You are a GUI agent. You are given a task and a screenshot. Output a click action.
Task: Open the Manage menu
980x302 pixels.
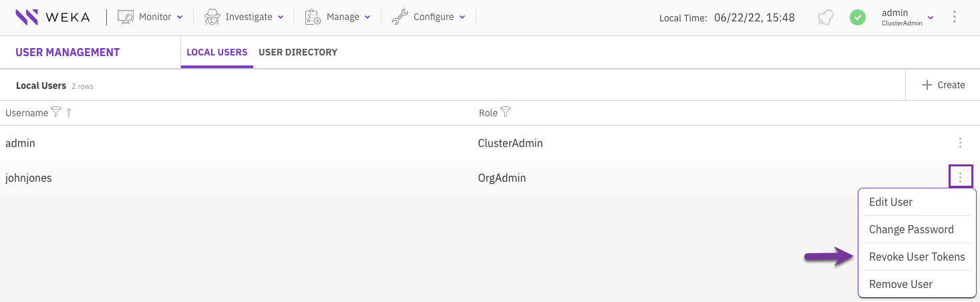tap(337, 17)
